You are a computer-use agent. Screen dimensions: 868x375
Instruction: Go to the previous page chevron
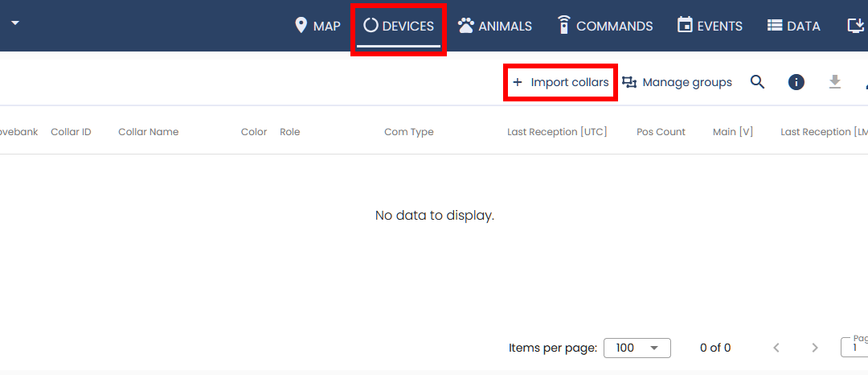pos(776,348)
